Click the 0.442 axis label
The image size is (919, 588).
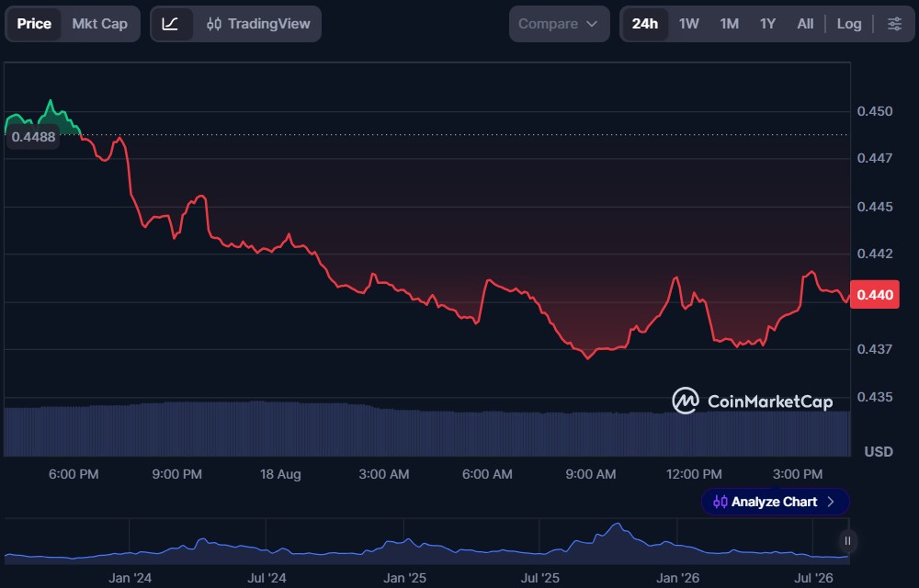pyautogui.click(x=875, y=254)
